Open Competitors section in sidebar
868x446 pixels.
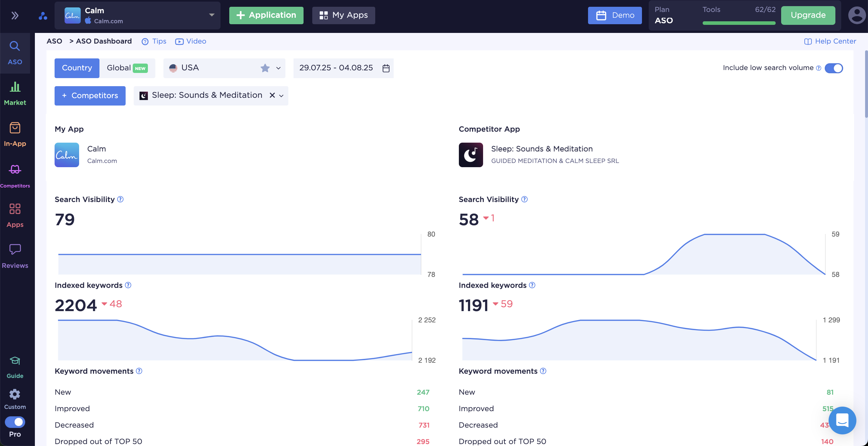15,176
